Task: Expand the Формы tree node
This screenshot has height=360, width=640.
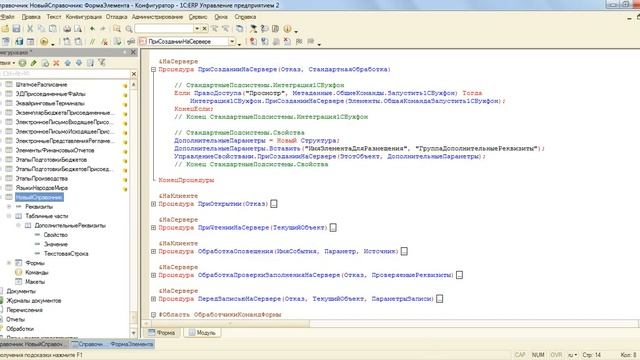Action: [x=9, y=263]
